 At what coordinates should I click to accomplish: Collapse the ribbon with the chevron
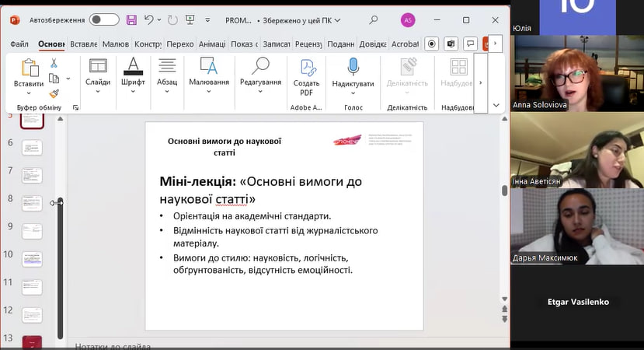496,104
